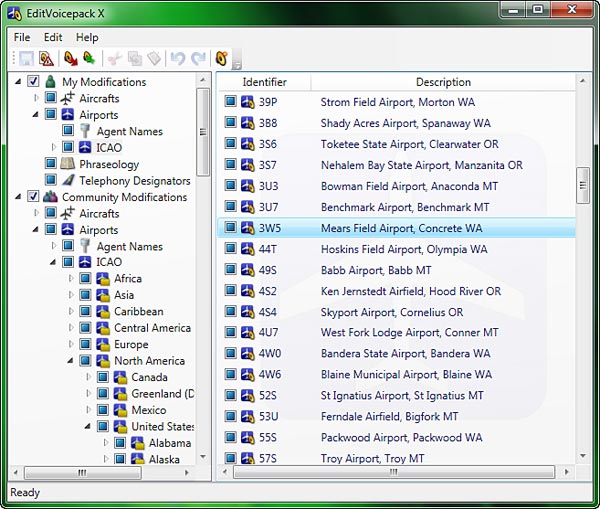The width and height of the screenshot is (600, 509).
Task: Click the Telephony Designators tail icon
Action: [x=67, y=181]
